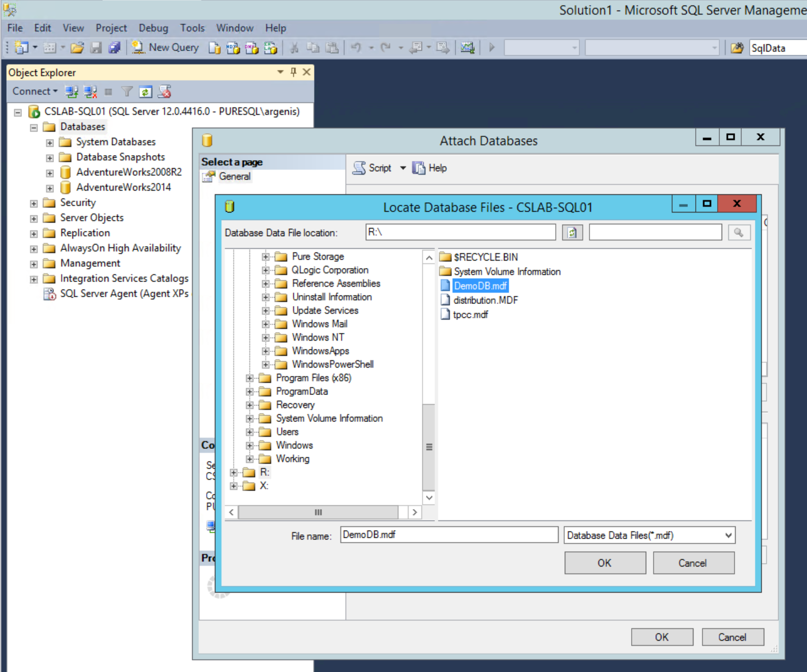Select SQL Server Agent node
The width and height of the screenshot is (807, 672).
124,293
